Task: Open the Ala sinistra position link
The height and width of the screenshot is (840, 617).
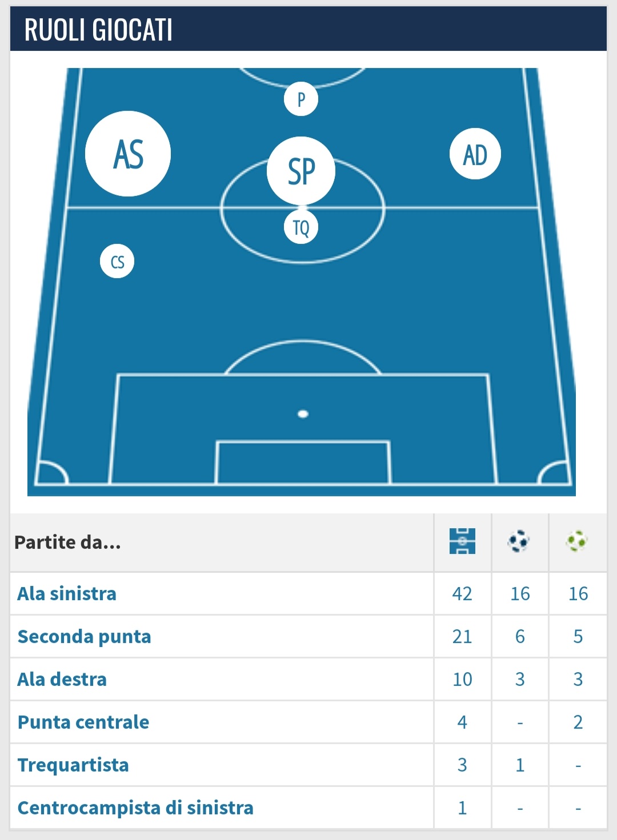Action: coord(67,594)
